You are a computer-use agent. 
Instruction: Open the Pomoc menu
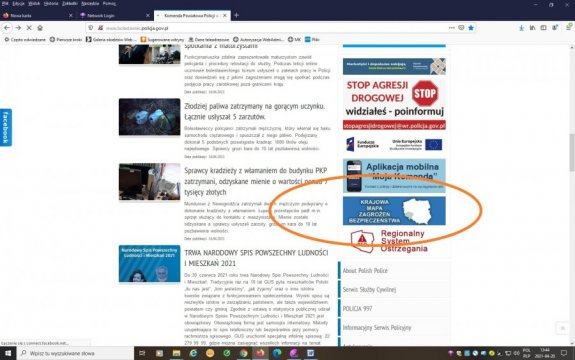click(x=109, y=4)
